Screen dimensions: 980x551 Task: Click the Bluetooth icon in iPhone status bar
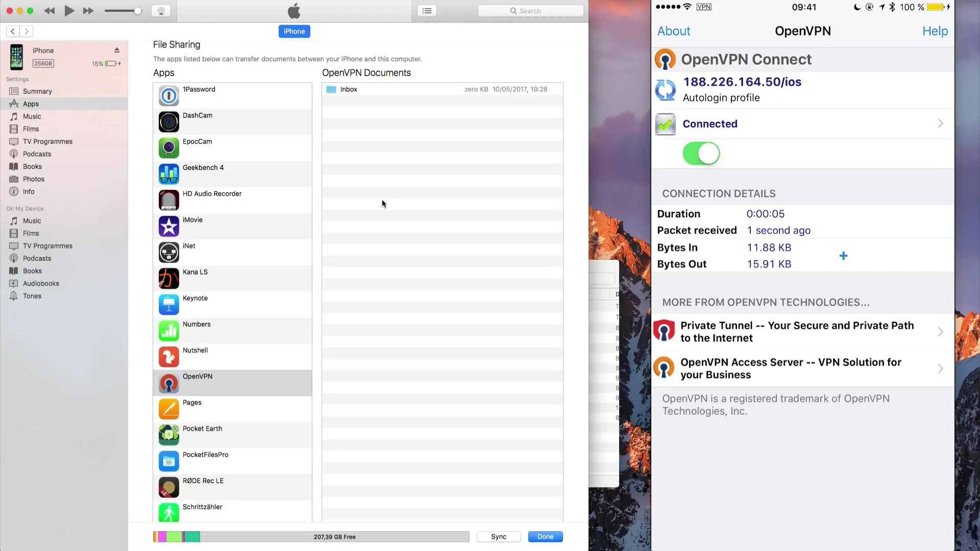click(892, 7)
